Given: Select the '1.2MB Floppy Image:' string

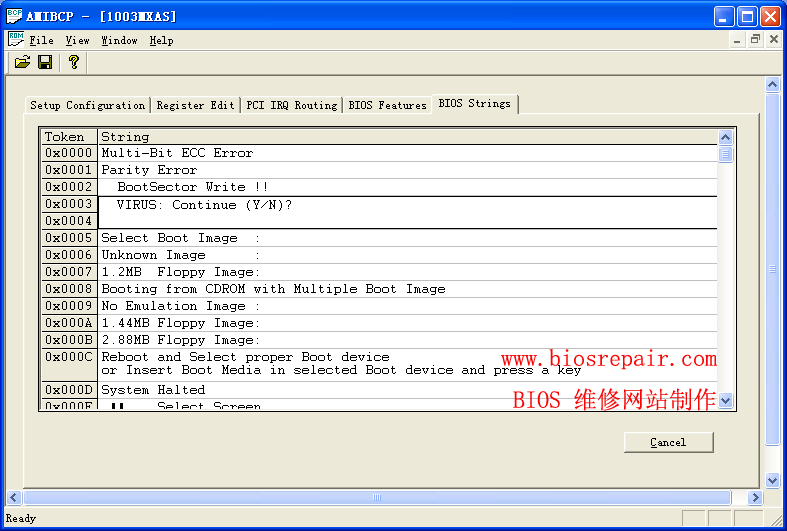Looking at the screenshot, I should [181, 272].
